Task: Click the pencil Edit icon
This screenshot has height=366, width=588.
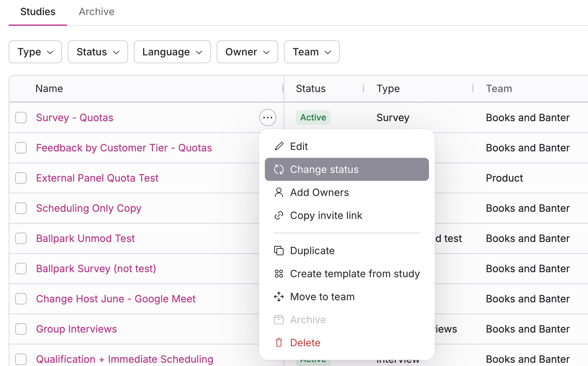Action: (279, 146)
